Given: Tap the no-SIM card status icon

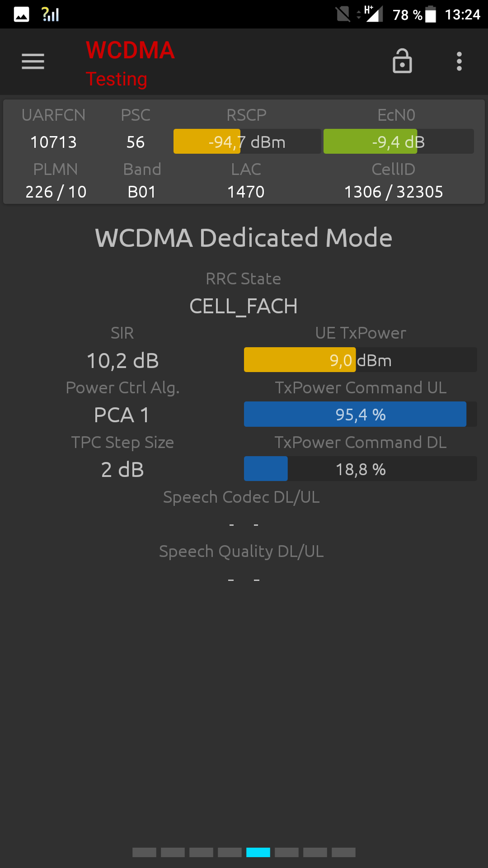Looking at the screenshot, I should tap(343, 14).
